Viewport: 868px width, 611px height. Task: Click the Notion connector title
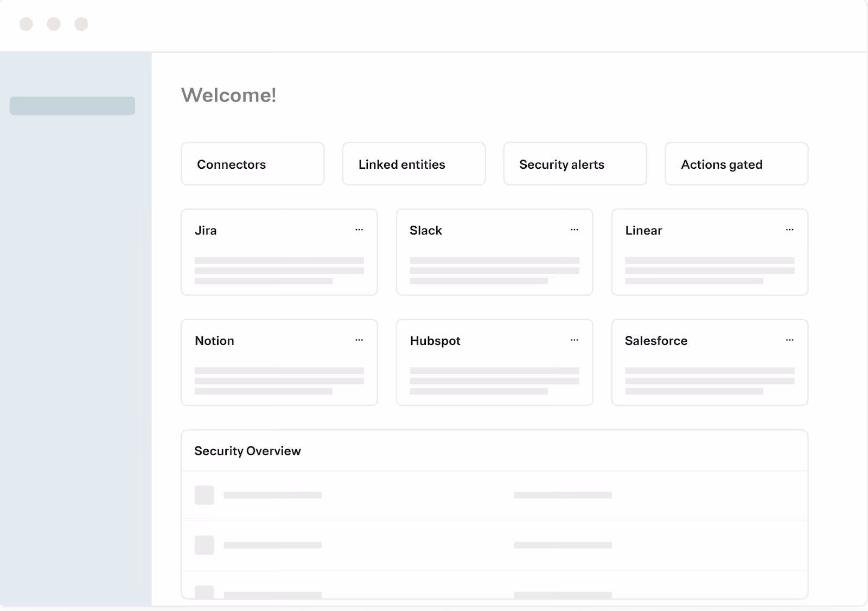coord(214,341)
